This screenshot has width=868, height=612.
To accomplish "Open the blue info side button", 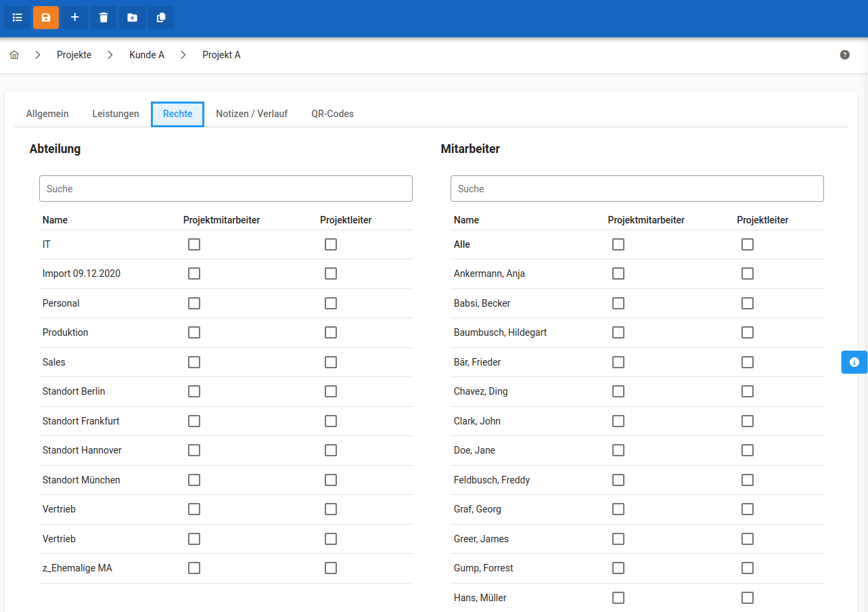I will (x=854, y=362).
